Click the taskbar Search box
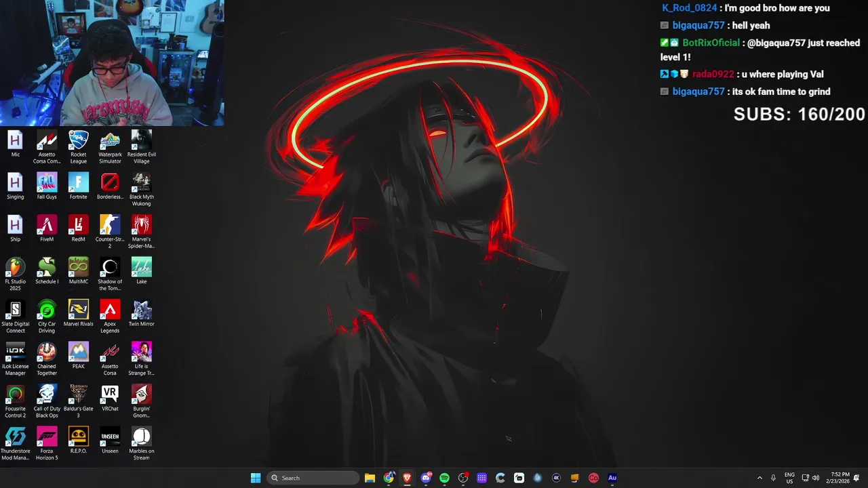 pos(313,478)
